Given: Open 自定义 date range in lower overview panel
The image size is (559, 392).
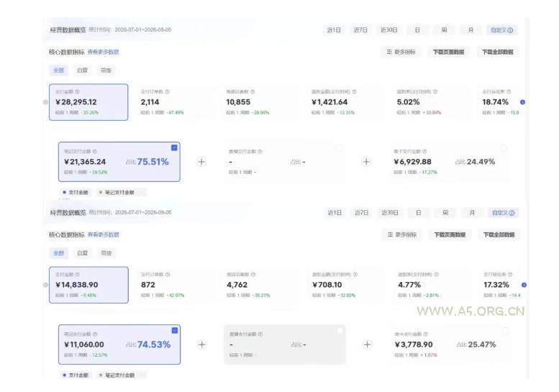Looking at the screenshot, I should click(x=503, y=213).
